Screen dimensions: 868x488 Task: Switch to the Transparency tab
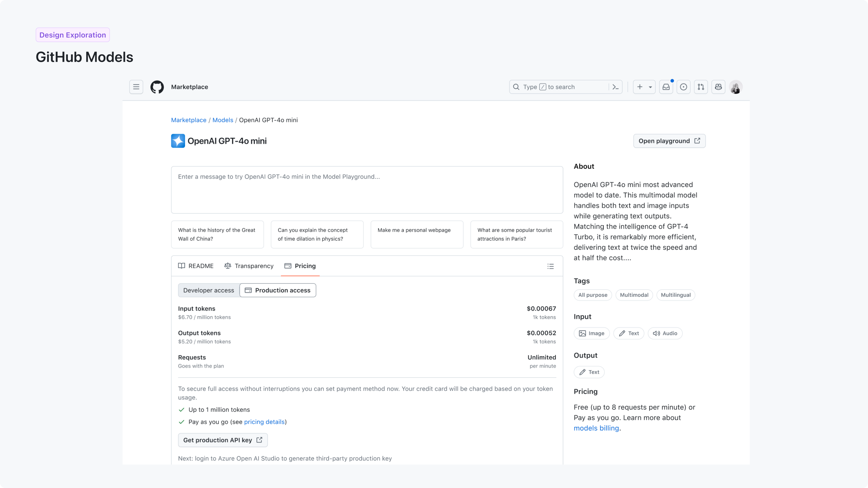pyautogui.click(x=254, y=266)
